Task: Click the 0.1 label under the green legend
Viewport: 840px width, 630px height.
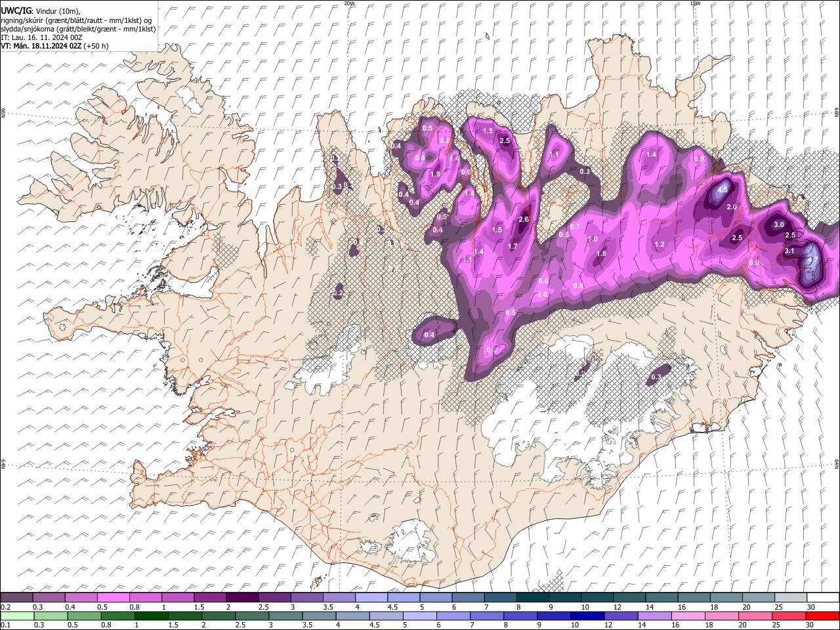Action: click(x=5, y=625)
